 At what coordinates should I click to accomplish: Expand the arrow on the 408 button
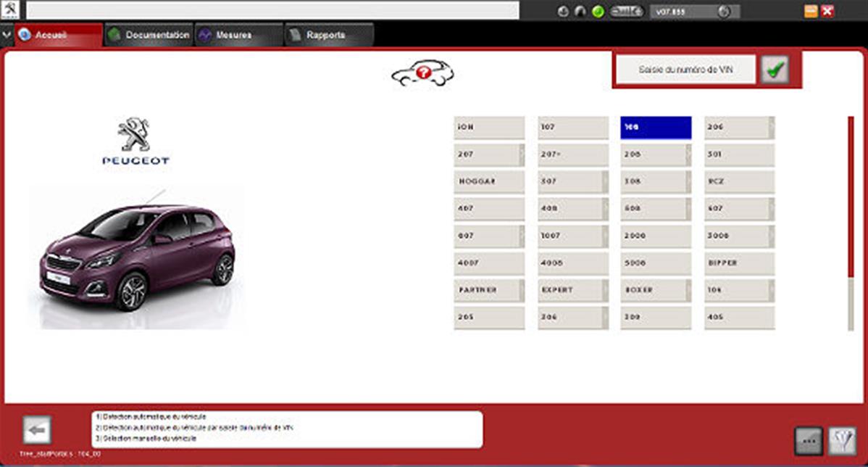[605, 209]
